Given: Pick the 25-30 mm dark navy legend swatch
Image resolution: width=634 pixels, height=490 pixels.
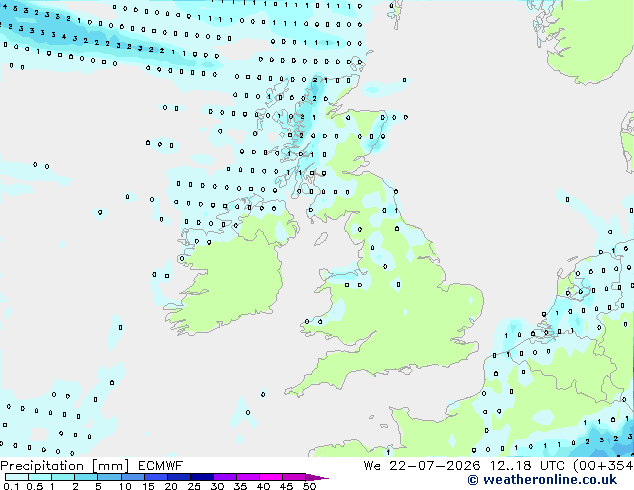Looking at the screenshot, I should point(202,477).
